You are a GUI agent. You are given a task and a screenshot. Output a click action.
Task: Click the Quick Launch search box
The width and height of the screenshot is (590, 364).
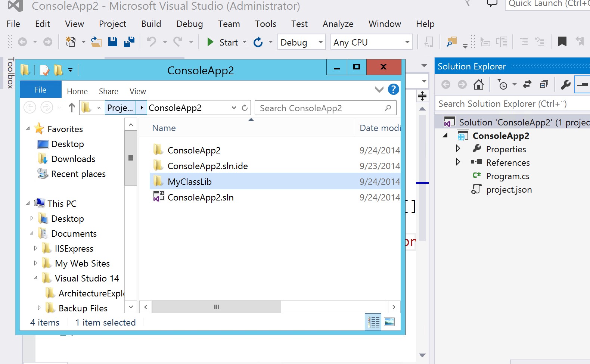pos(547,4)
